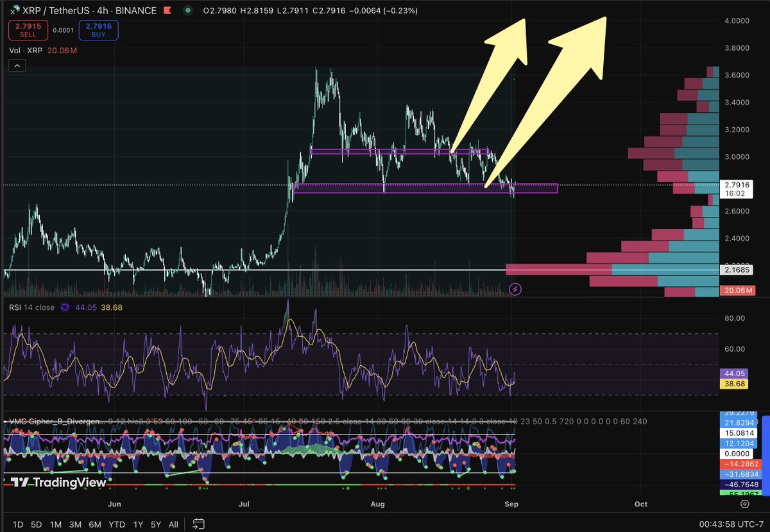Click the XRP symbol logo beside ticker name
Screen dimensions: 770x532
[x=16, y=10]
